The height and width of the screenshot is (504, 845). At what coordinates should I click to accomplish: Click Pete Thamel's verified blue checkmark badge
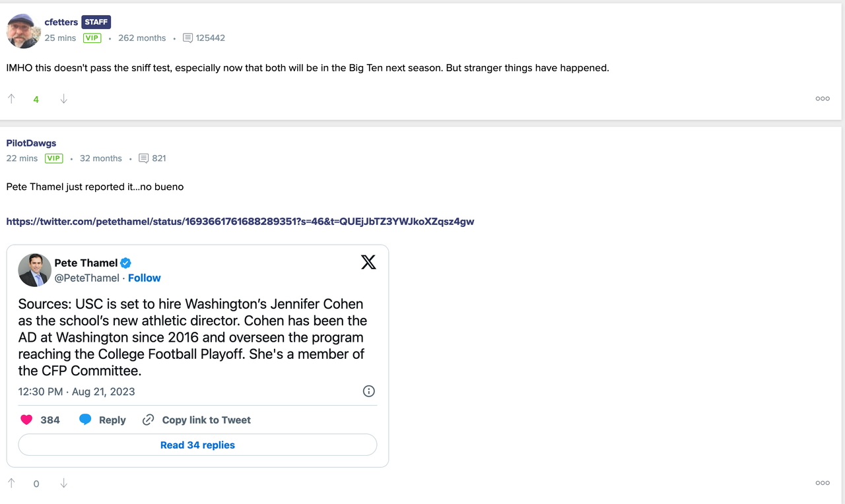[125, 263]
